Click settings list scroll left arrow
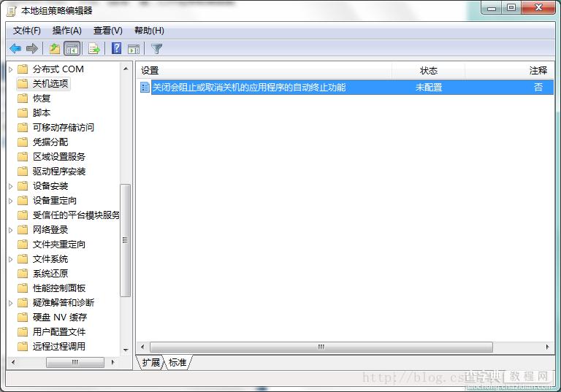This screenshot has height=392, width=561. click(x=142, y=347)
